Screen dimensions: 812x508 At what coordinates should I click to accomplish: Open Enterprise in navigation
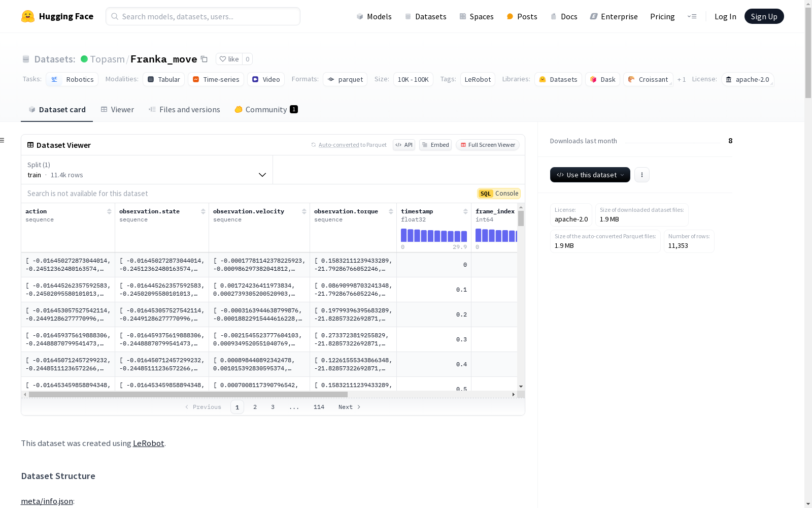(614, 16)
